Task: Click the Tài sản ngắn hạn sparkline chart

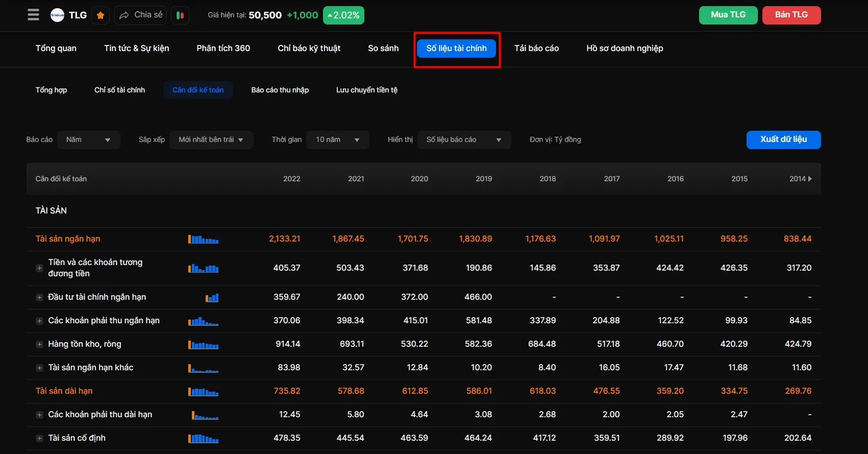Action: tap(203, 239)
